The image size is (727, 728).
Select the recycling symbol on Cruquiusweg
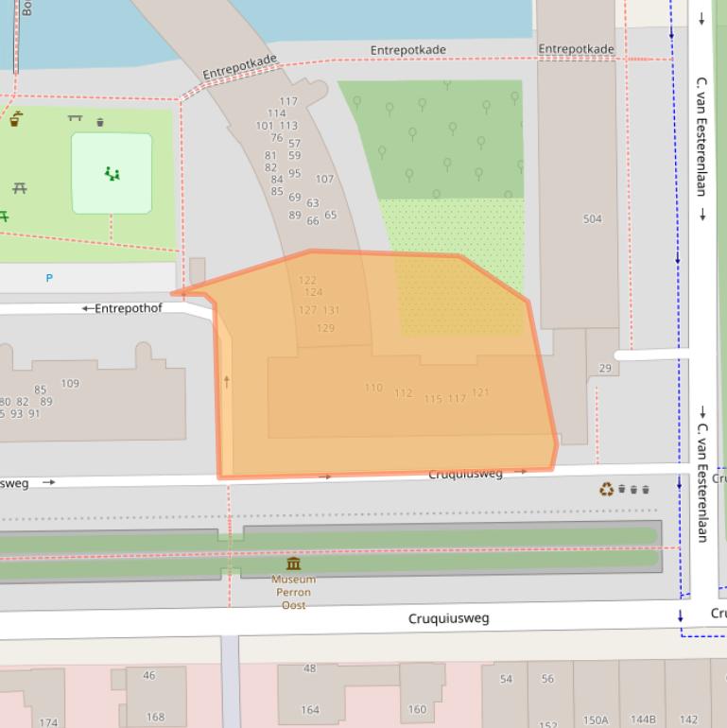pyautogui.click(x=606, y=489)
